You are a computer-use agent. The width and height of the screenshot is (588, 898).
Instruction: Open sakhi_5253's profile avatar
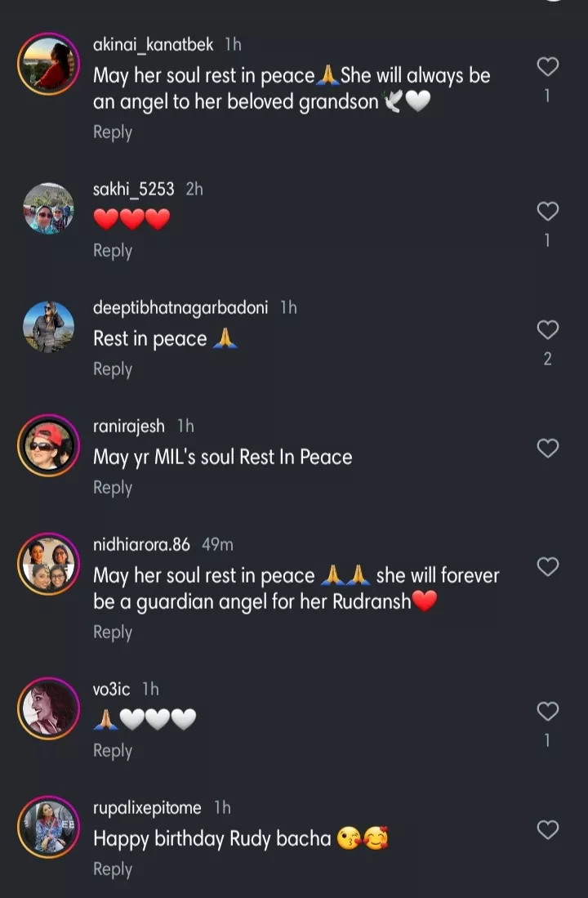(48, 209)
